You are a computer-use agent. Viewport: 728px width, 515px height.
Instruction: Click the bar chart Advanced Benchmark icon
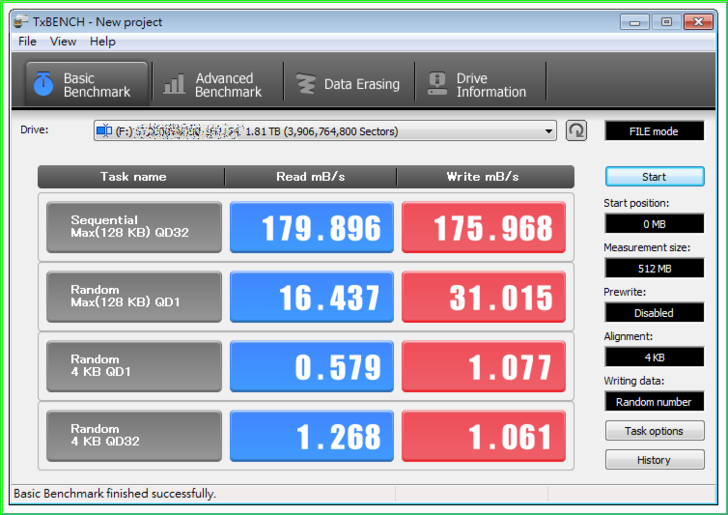(x=174, y=85)
